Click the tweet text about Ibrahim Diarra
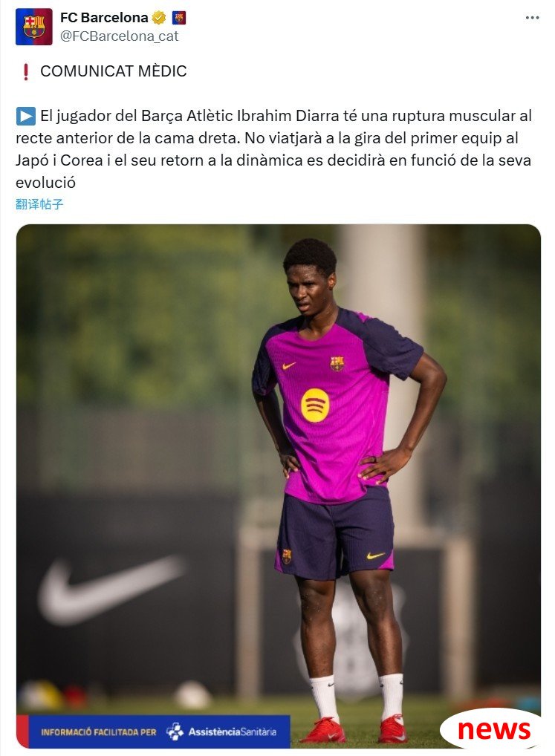This screenshot has height=756, width=555. (x=274, y=149)
